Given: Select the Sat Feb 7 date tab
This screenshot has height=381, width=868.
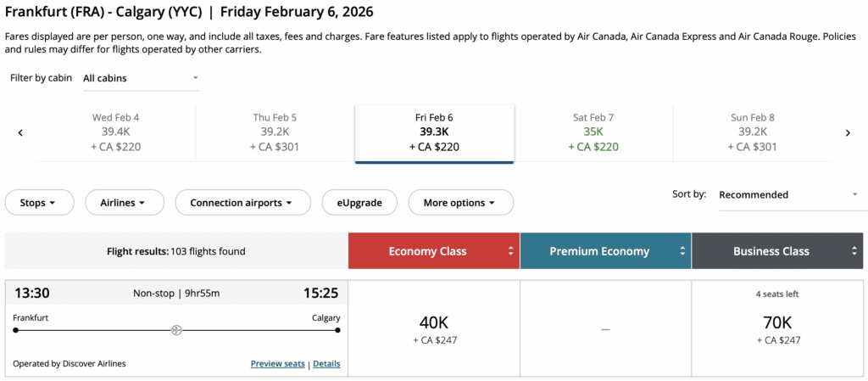Looking at the screenshot, I should 593,132.
